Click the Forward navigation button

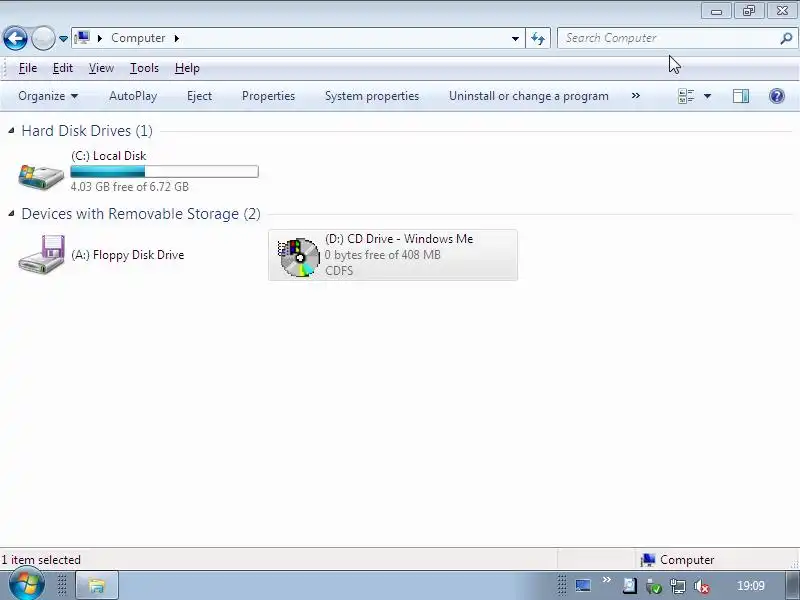tap(43, 38)
